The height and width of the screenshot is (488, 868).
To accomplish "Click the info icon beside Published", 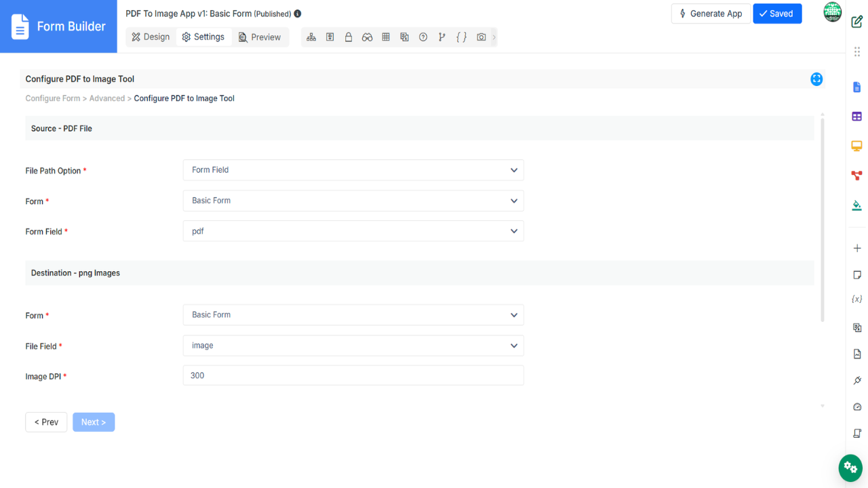I will pyautogui.click(x=298, y=14).
